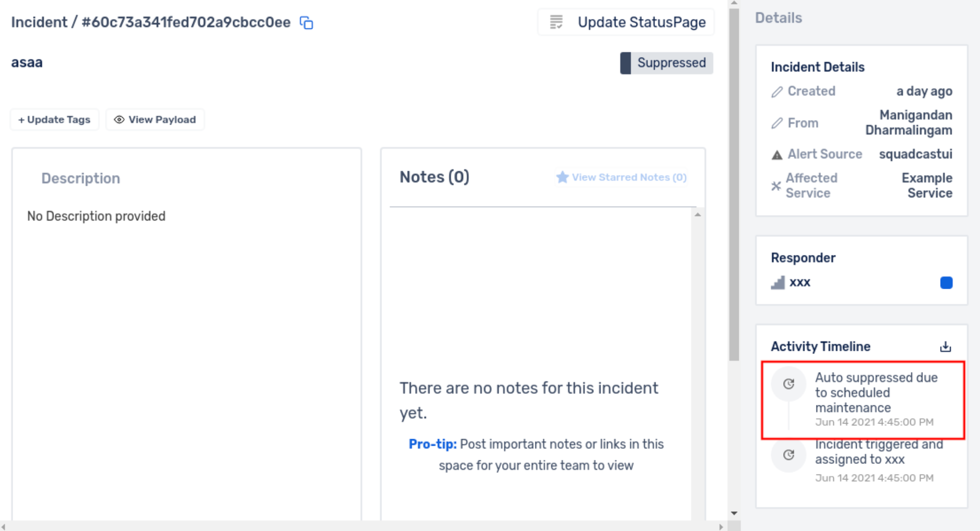Select the Incident triggered timeline entry
Image resolution: width=980 pixels, height=531 pixels.
pyautogui.click(x=863, y=461)
